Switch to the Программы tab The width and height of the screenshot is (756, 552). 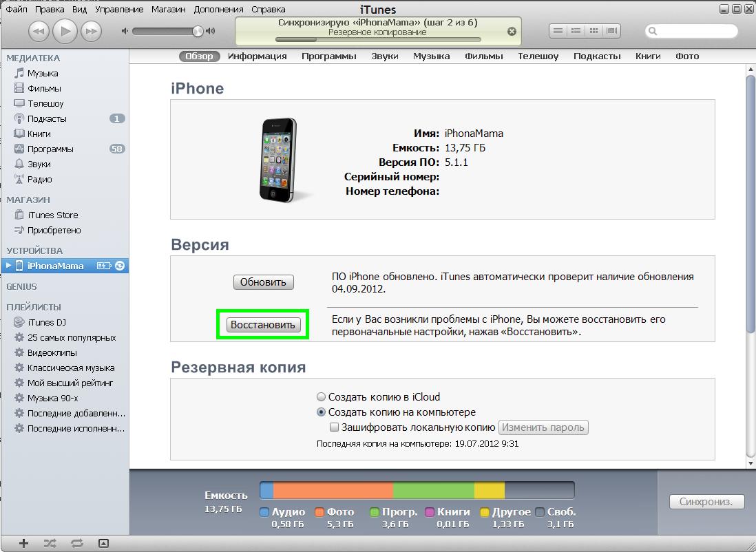[328, 56]
